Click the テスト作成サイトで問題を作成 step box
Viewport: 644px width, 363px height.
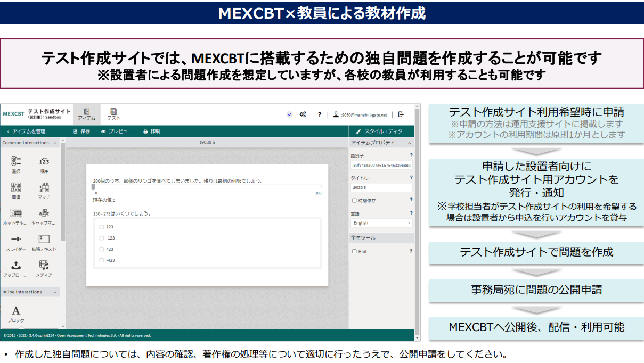[x=536, y=253]
